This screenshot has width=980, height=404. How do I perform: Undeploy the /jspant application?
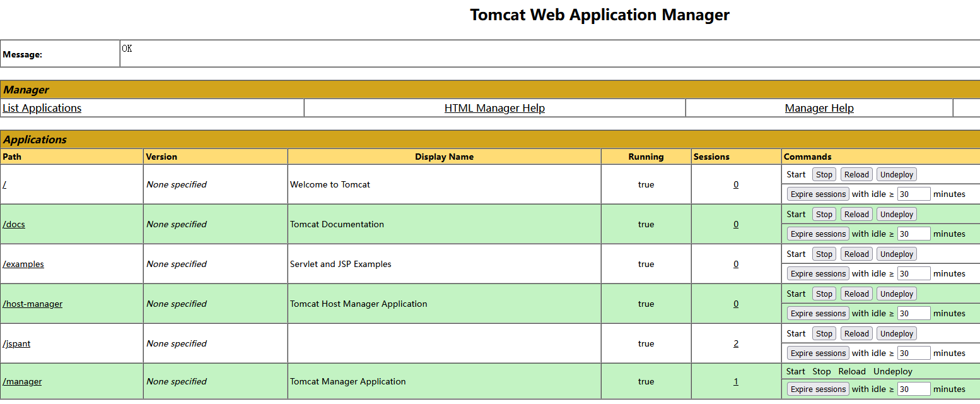pos(897,333)
